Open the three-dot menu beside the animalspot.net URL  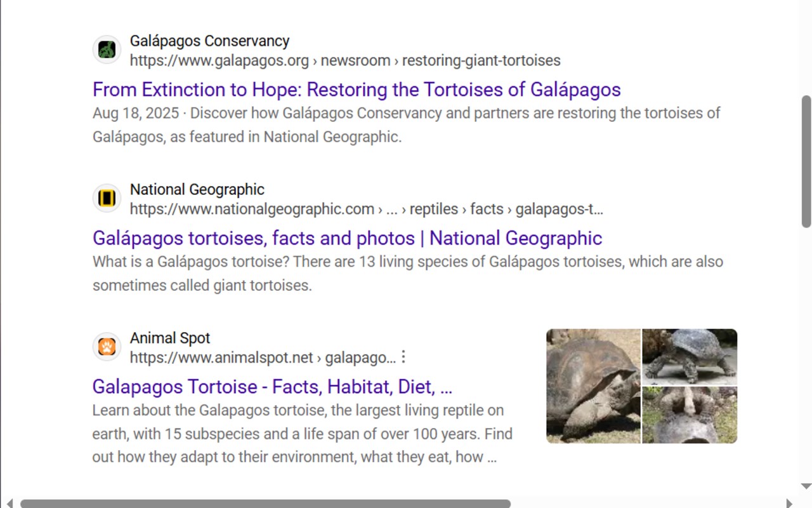403,357
